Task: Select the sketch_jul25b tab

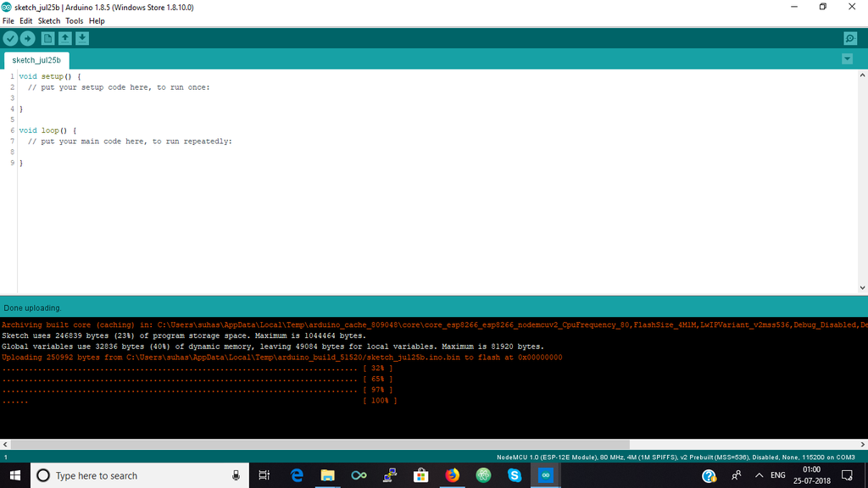Action: point(36,60)
